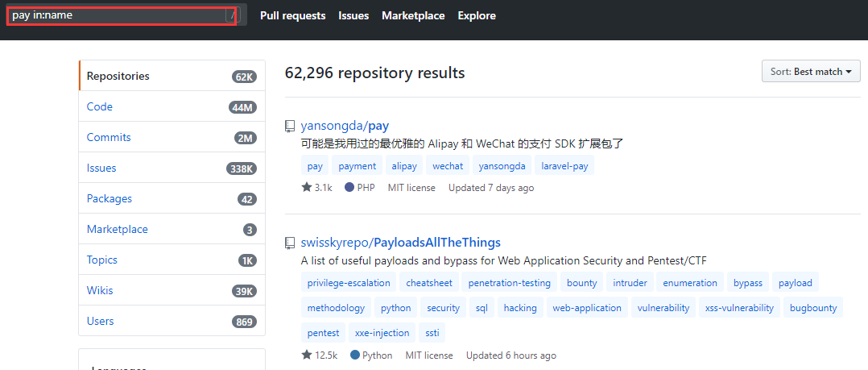Open the Sort: Best match dropdown

point(811,71)
